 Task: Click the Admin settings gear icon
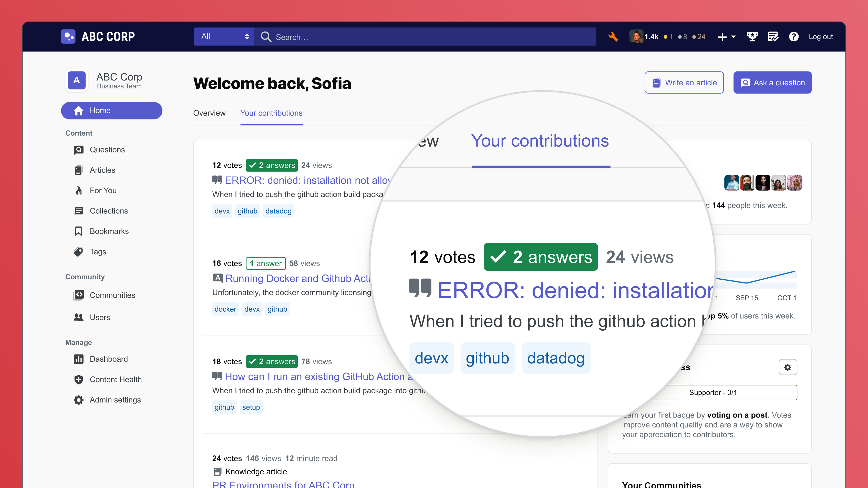pyautogui.click(x=78, y=400)
